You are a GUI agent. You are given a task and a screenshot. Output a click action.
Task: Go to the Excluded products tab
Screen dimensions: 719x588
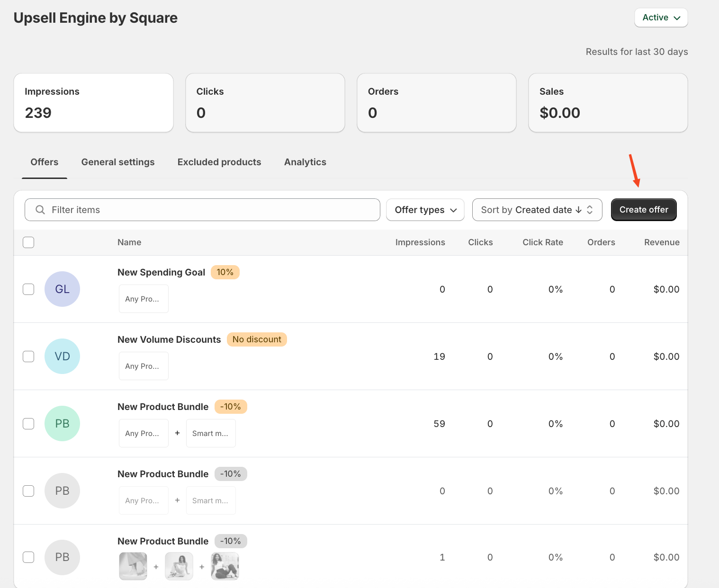(219, 162)
